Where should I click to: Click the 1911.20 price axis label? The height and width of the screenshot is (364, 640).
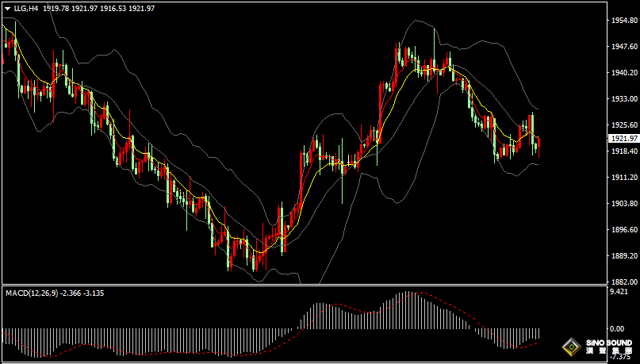pos(623,178)
